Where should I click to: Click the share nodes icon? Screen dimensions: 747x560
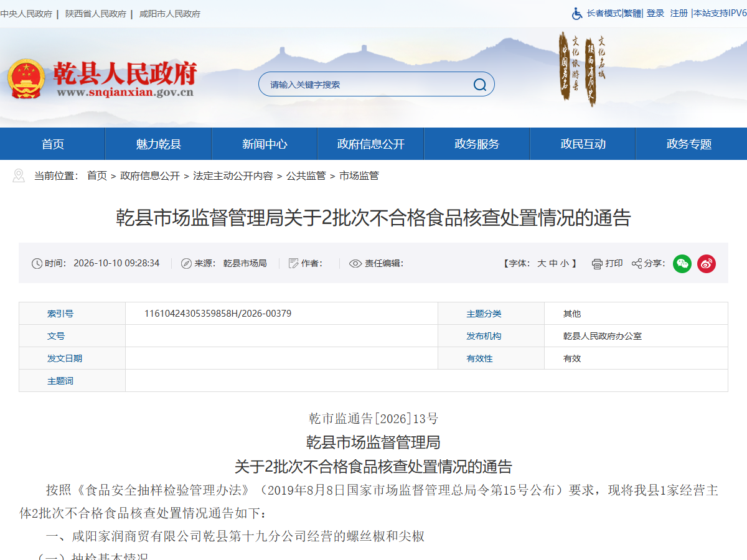[637, 264]
